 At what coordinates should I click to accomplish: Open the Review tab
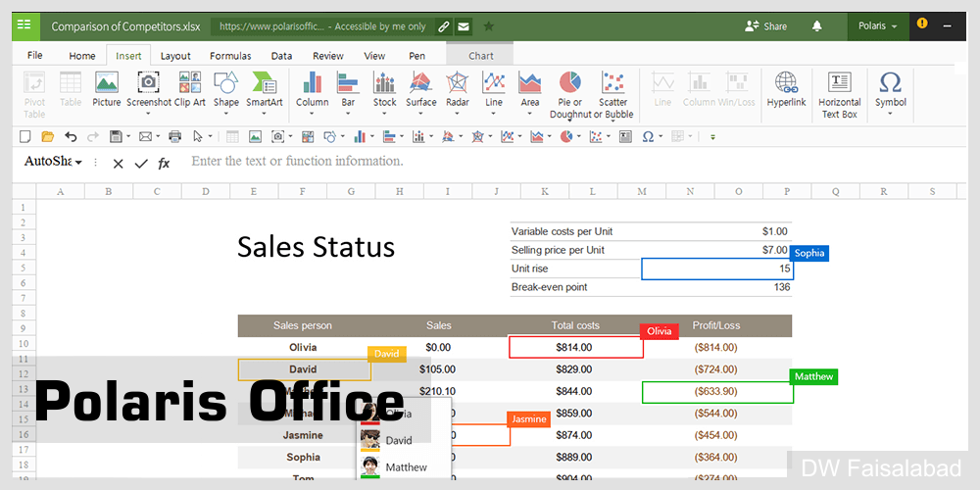328,56
